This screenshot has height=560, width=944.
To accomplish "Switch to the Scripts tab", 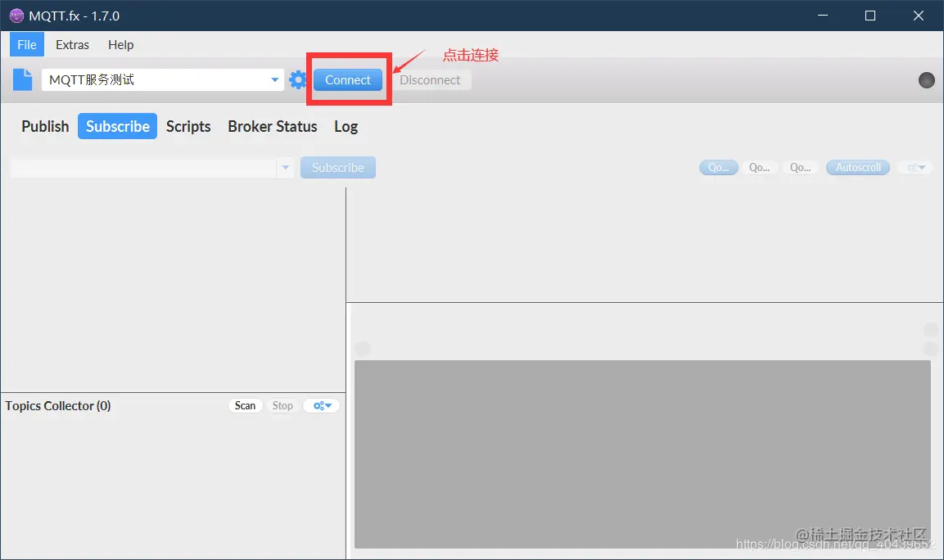I will (x=188, y=126).
